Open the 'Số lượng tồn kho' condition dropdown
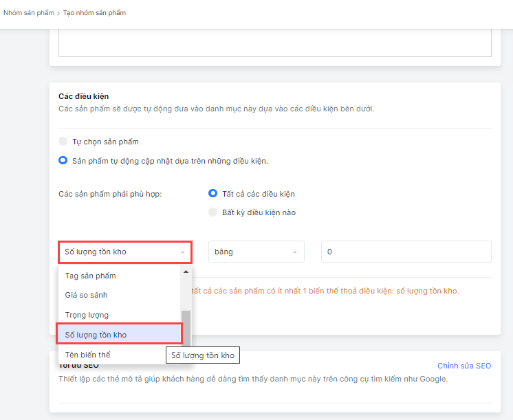 (124, 252)
